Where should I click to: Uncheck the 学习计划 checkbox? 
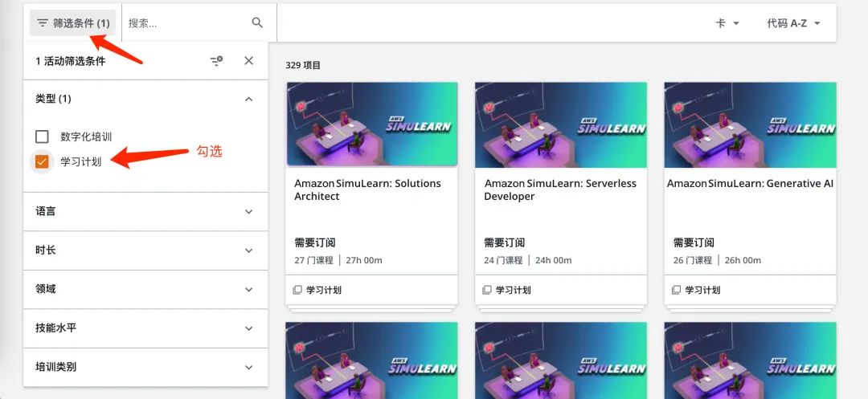click(42, 161)
